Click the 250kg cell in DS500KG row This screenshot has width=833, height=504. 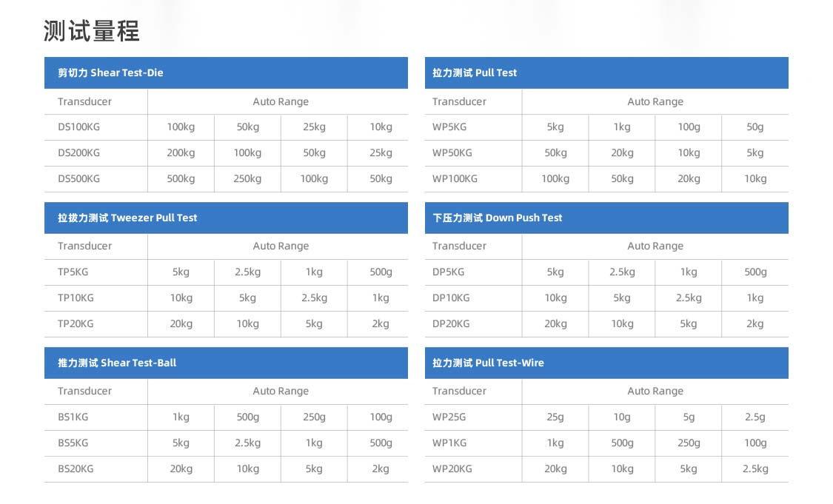[x=247, y=179]
